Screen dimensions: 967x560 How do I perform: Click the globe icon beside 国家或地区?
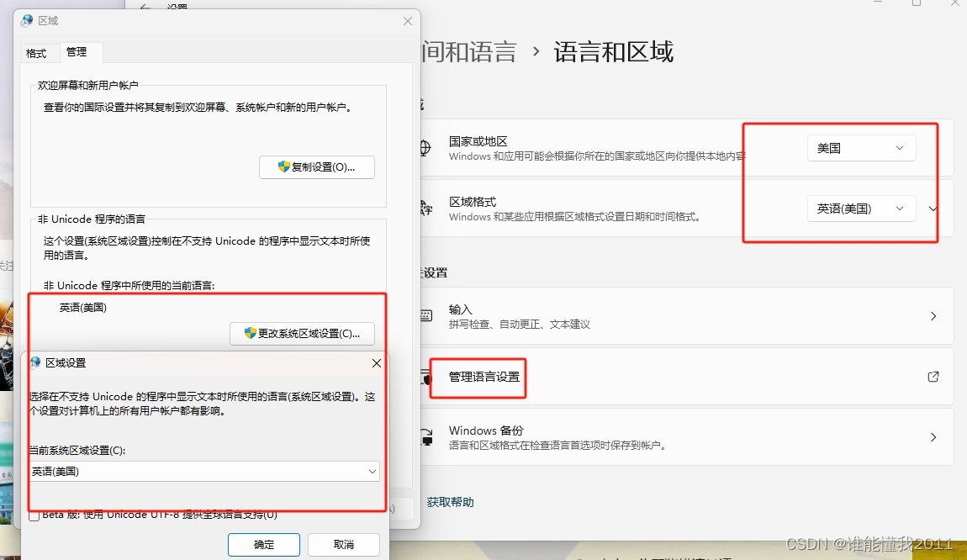tap(425, 148)
